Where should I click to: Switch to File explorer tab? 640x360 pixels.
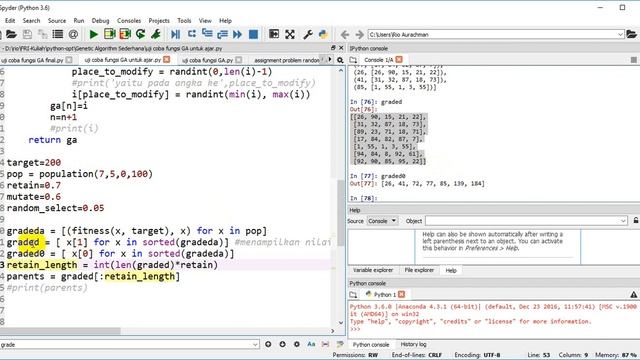click(419, 270)
